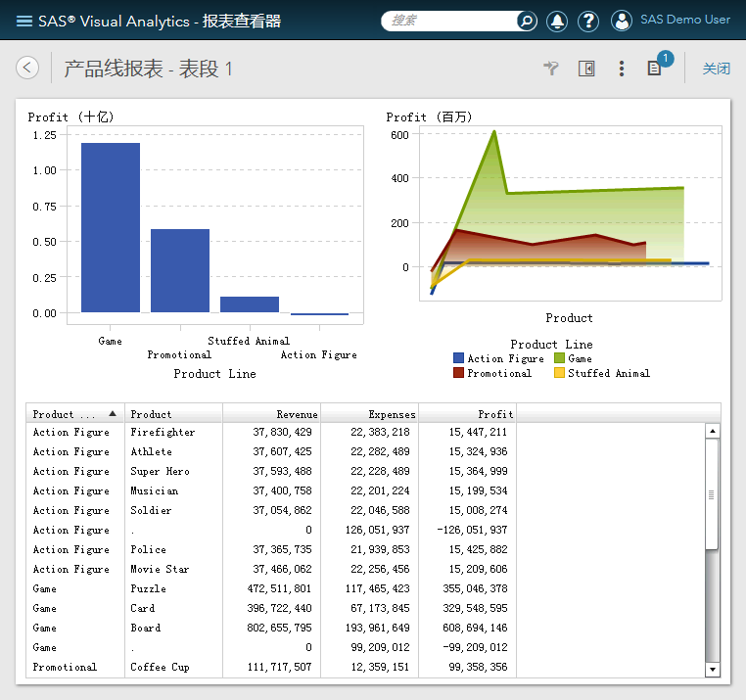Open the notifications bell
The width and height of the screenshot is (746, 700).
pos(556,21)
